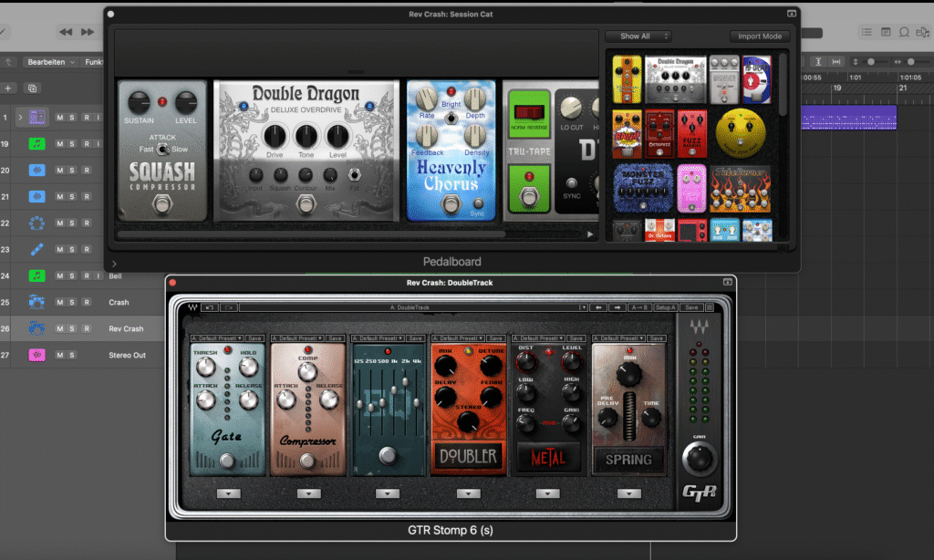Image resolution: width=934 pixels, height=560 pixels.
Task: Select Monster Fuzz pedal in browser
Action: [643, 189]
